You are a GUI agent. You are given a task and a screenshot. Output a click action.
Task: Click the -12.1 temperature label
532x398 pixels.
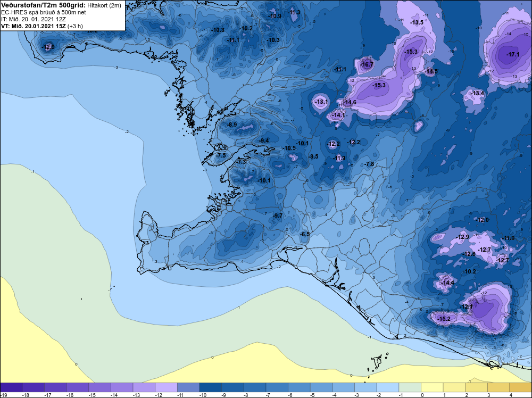coord(467,306)
